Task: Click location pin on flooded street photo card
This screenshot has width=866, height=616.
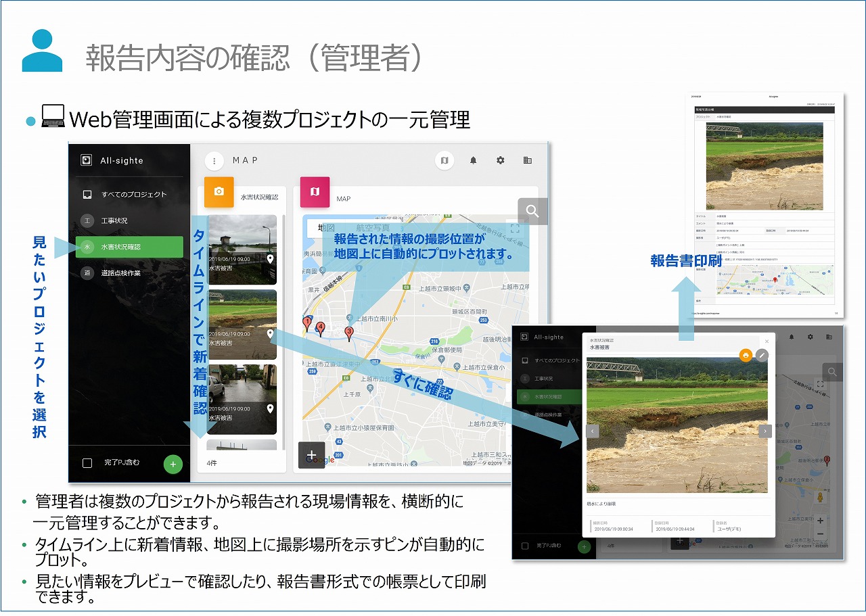Action: [270, 408]
